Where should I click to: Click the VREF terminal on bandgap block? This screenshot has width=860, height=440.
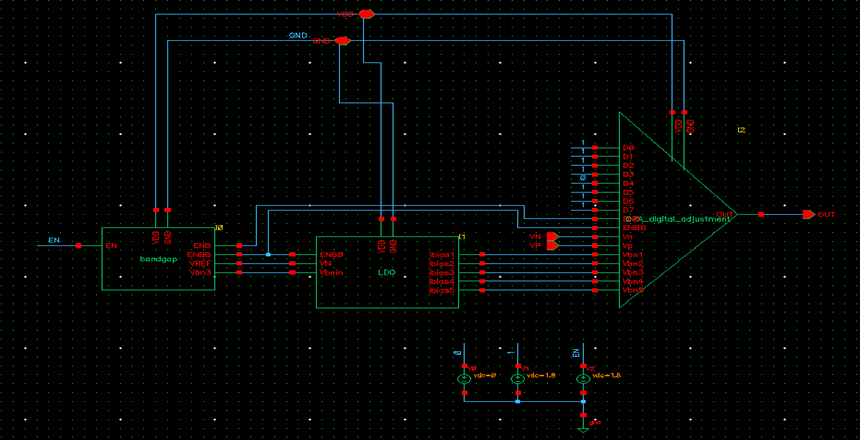click(x=239, y=263)
